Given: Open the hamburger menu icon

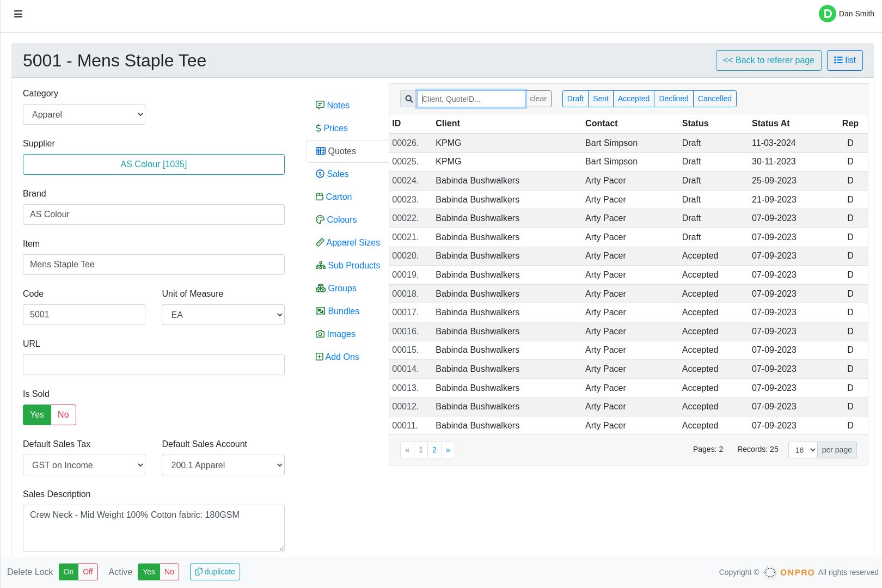Looking at the screenshot, I should tap(18, 14).
